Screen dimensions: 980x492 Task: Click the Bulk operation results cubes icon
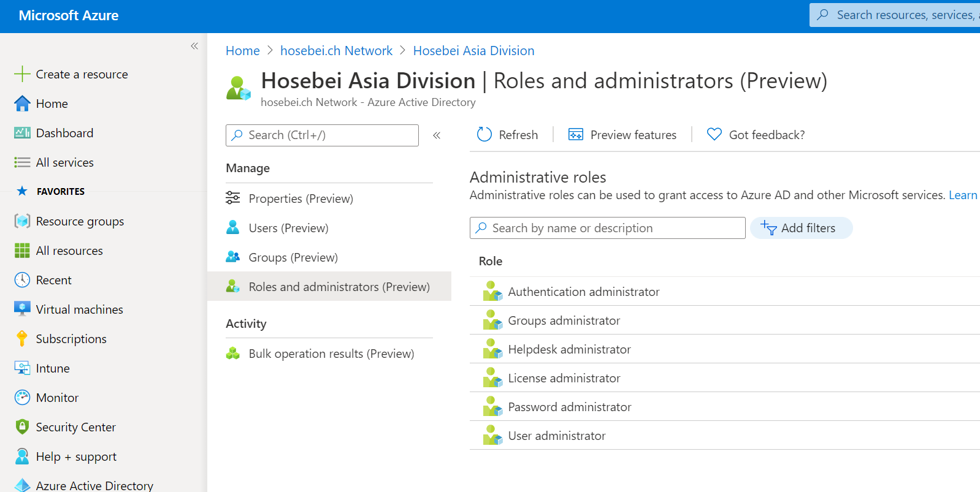[x=233, y=353]
